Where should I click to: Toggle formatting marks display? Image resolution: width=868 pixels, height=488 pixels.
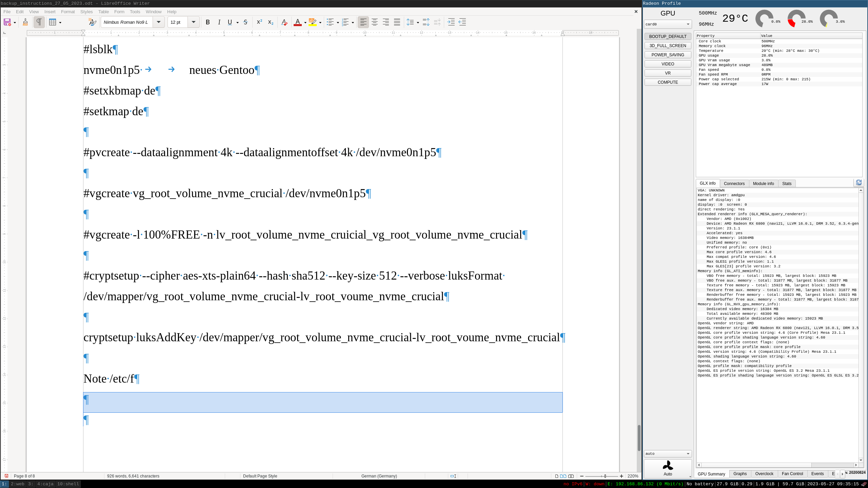tap(39, 22)
